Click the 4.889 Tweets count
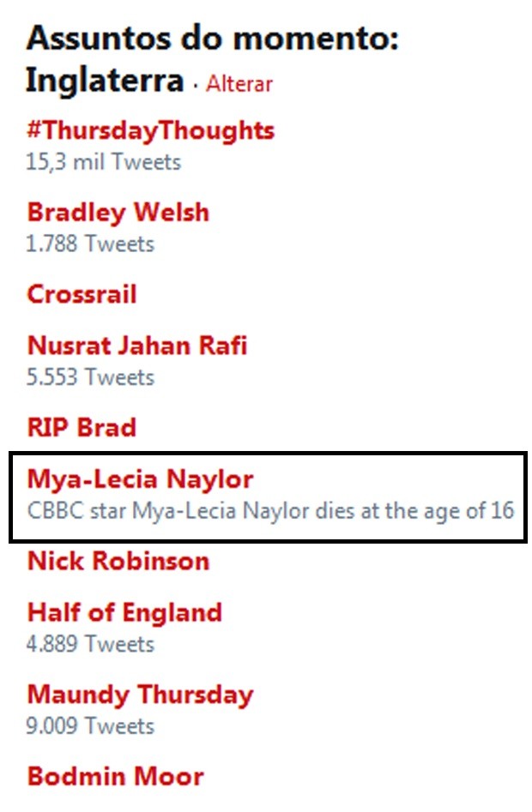The height and width of the screenshot is (812, 532). click(91, 645)
